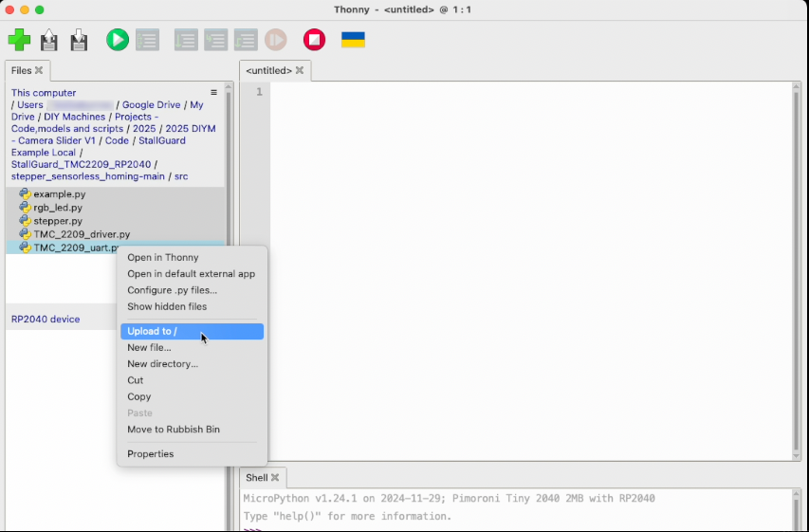Image resolution: width=809 pixels, height=532 pixels.
Task: Choose Upload to / from context menu
Action: (153, 331)
